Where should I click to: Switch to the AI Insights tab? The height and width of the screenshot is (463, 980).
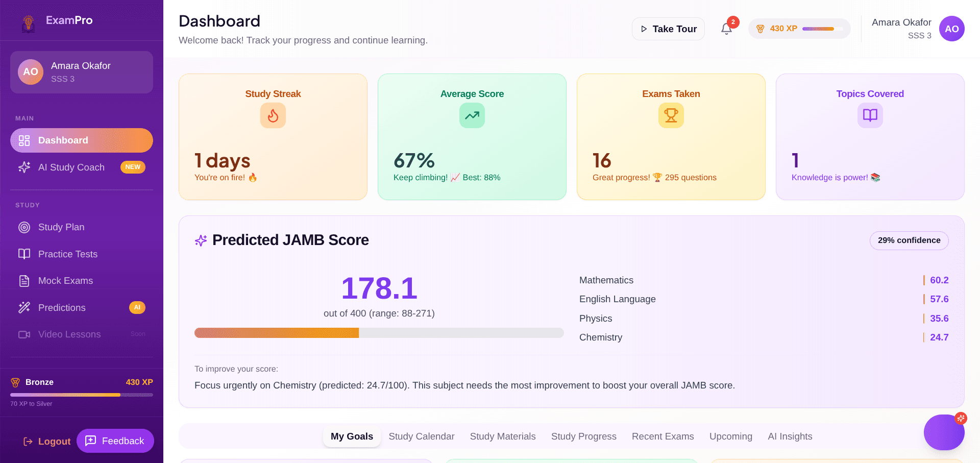(790, 436)
